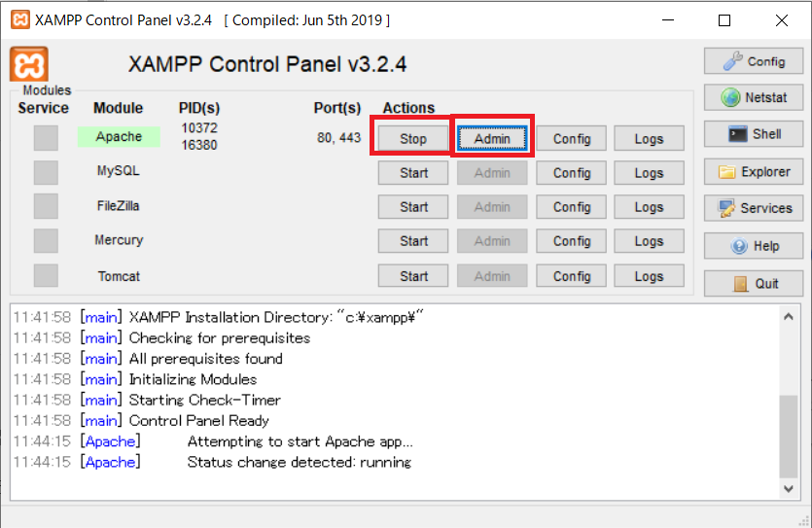Start the Mercury module
This screenshot has width=812, height=528.
[412, 241]
